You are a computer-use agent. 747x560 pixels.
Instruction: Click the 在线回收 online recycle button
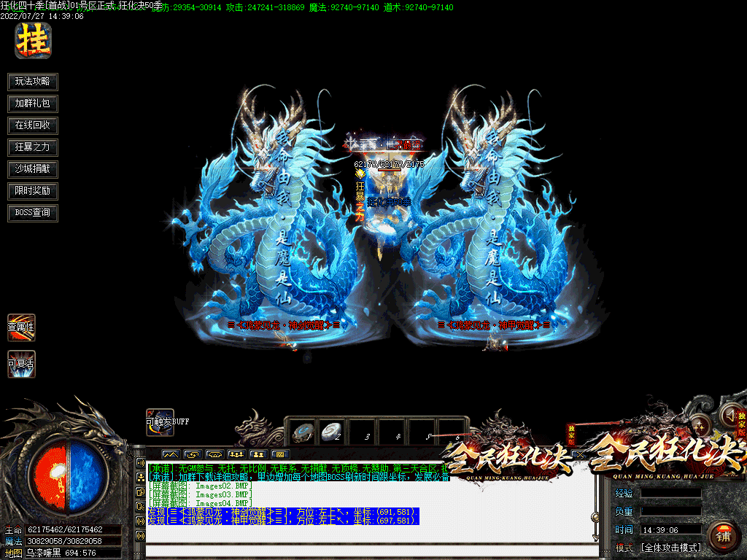[33, 125]
